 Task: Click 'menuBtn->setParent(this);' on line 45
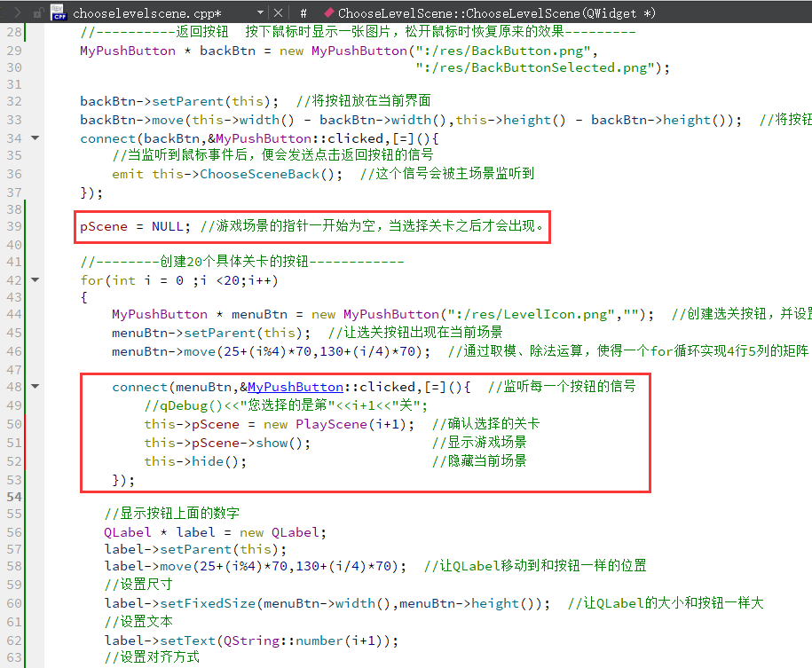(x=211, y=333)
